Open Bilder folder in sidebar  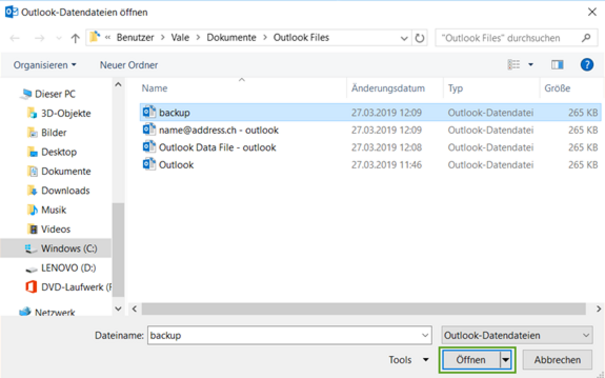[54, 133]
